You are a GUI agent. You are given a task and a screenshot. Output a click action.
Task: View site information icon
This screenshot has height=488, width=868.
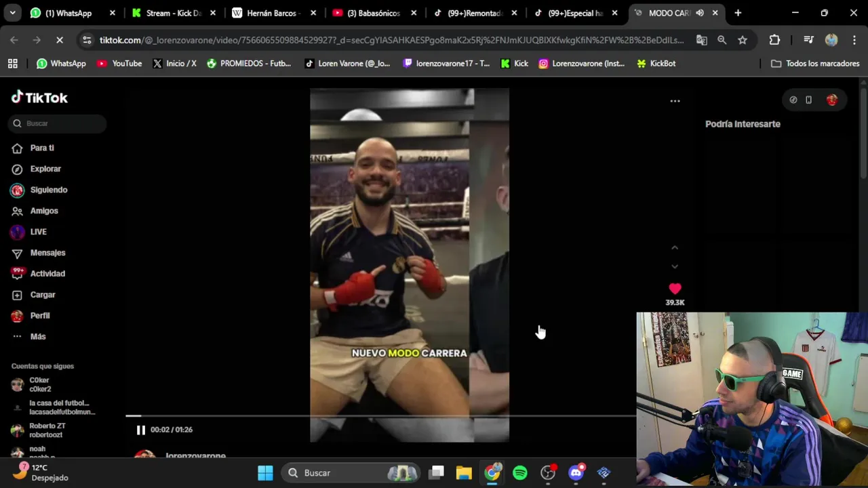tap(87, 40)
